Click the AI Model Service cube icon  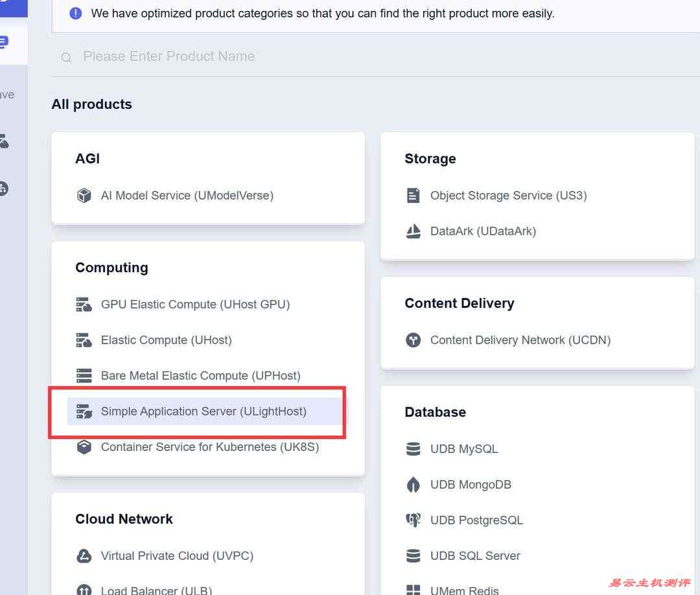click(84, 196)
